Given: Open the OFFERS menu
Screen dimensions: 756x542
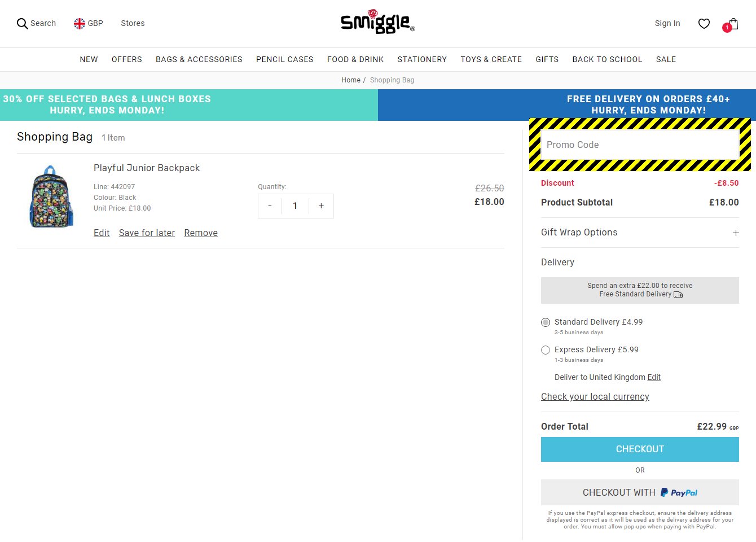Looking at the screenshot, I should point(127,59).
